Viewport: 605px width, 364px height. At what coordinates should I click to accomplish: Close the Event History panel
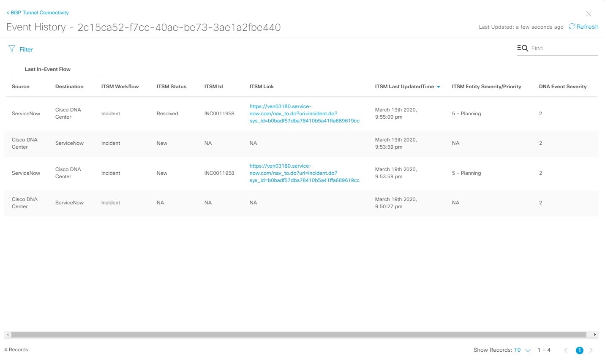(x=589, y=14)
